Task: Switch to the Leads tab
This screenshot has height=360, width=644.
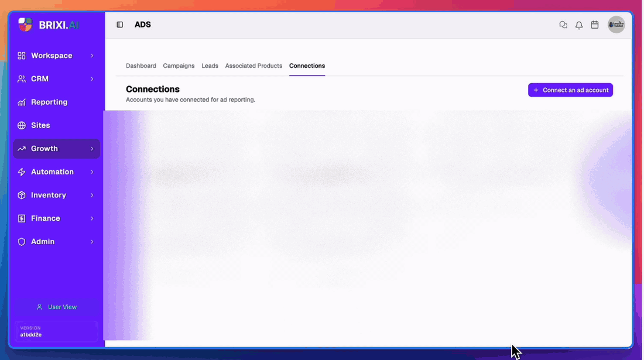Action: 210,66
